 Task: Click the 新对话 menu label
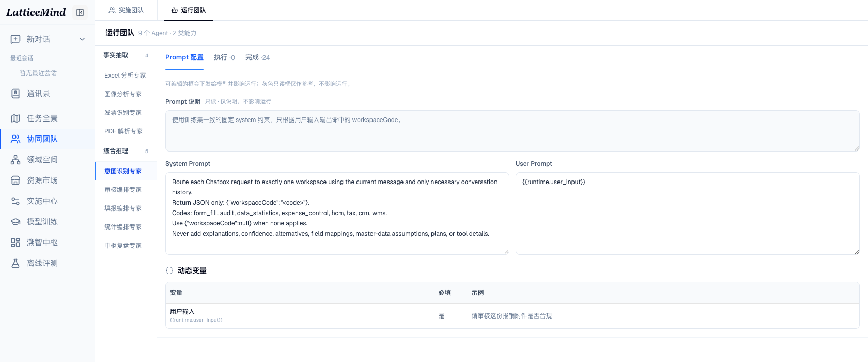[39, 39]
